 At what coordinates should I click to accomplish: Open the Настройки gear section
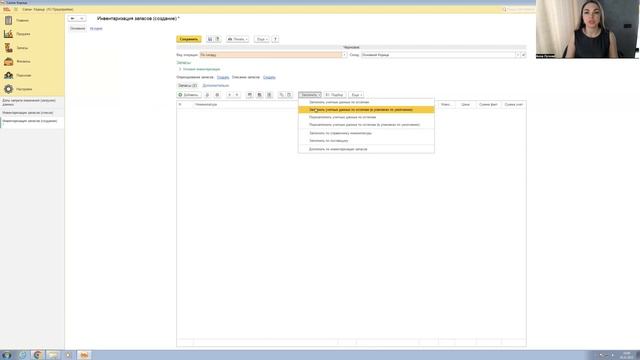coord(8,89)
